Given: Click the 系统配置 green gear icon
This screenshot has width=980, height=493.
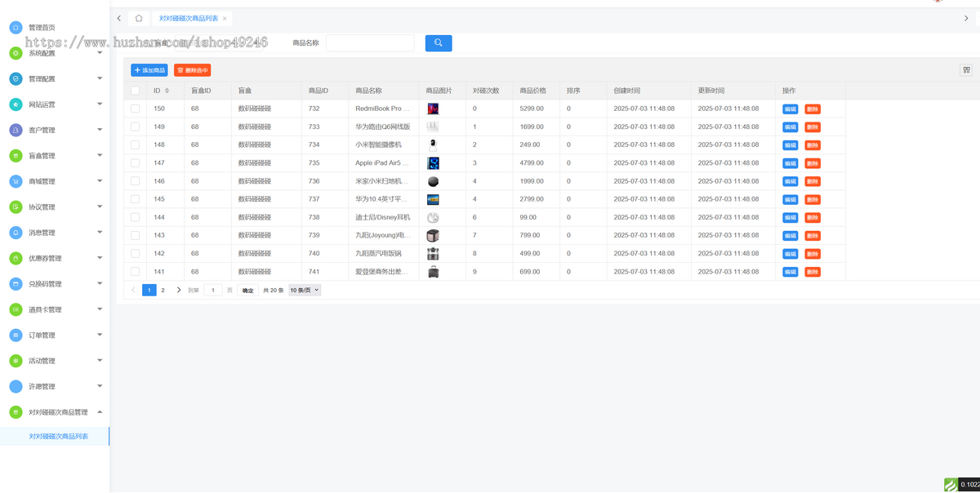Looking at the screenshot, I should click(16, 53).
